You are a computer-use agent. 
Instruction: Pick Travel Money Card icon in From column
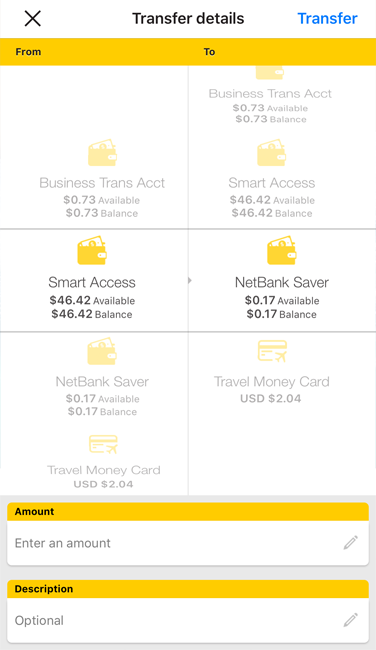coord(103,444)
